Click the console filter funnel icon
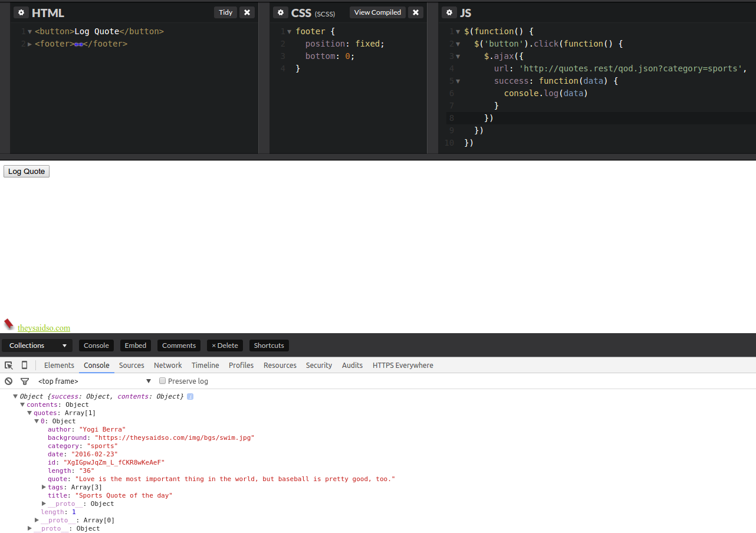The image size is (756, 533). click(x=25, y=381)
